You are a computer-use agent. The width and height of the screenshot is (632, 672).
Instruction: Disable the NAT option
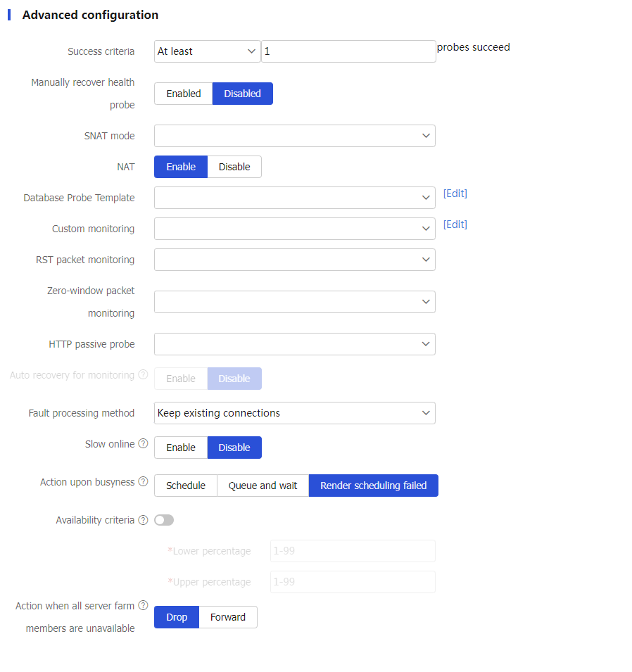coord(234,167)
